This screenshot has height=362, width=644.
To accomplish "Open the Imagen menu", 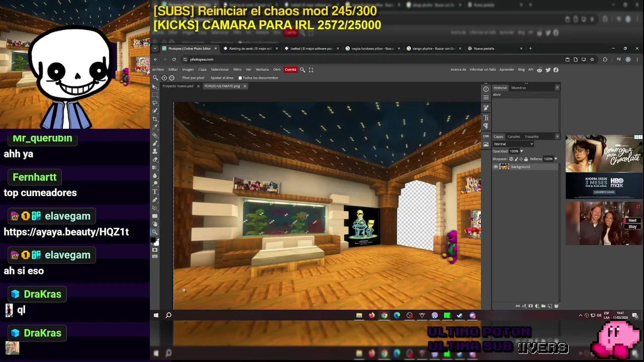I will pos(188,69).
